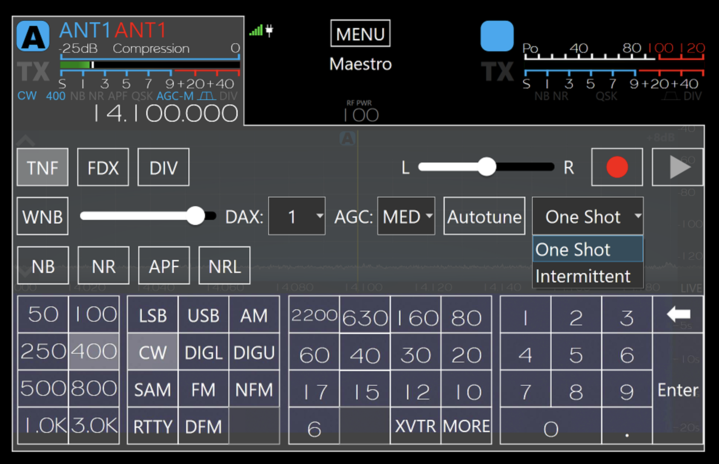This screenshot has height=464, width=719.
Task: Toggle the APF audio peak filter
Action: coord(164,266)
